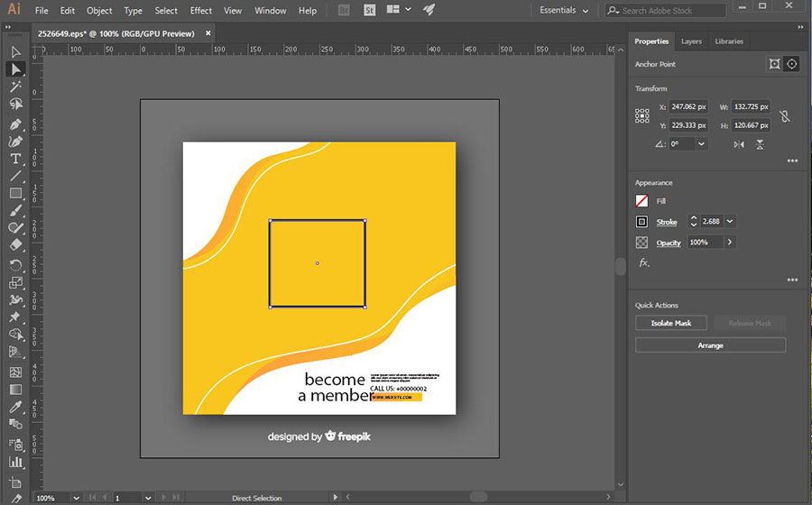Open Adobe Stock via St icon
812x505 pixels.
click(x=369, y=10)
